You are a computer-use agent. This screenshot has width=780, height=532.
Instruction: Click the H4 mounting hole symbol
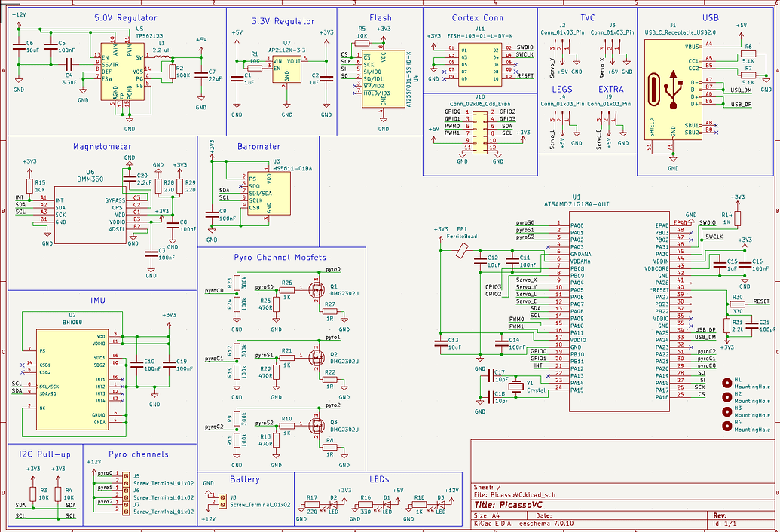727,426
